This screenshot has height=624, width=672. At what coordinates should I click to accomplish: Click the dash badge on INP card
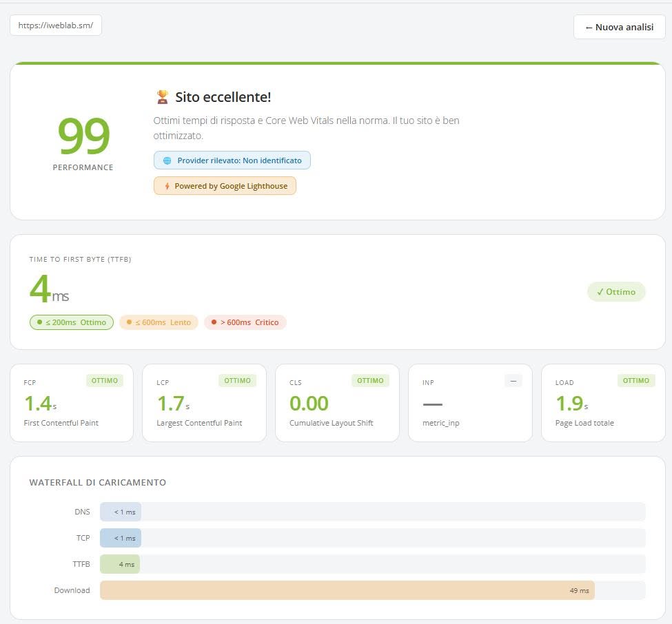513,381
